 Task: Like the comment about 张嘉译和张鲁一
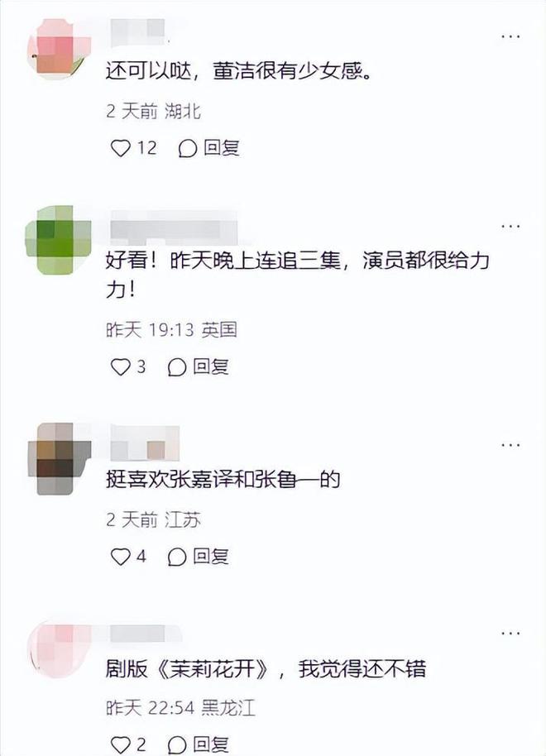[121, 557]
